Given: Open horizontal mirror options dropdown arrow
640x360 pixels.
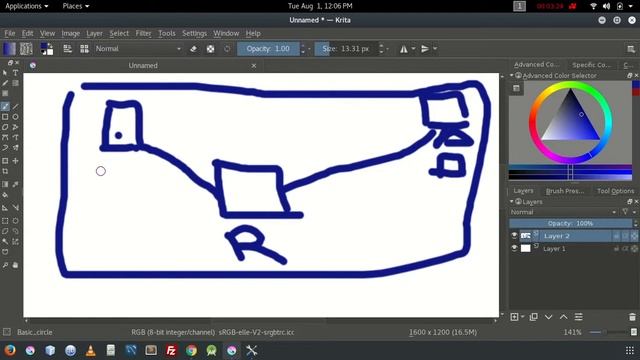Looking at the screenshot, I should (x=413, y=49).
